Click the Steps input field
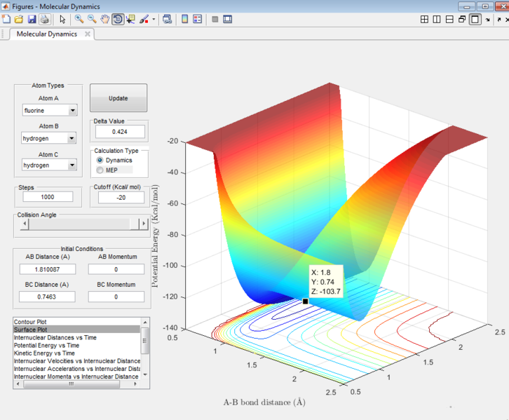The height and width of the screenshot is (420, 509). [48, 197]
